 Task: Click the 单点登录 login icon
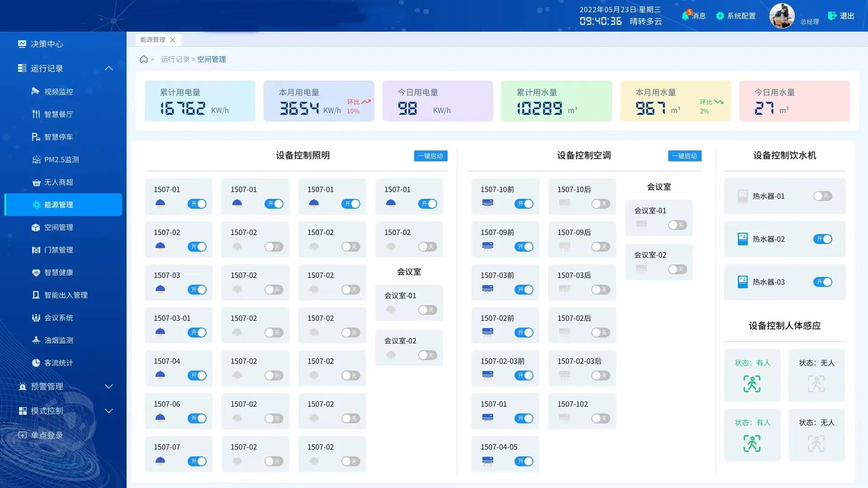(22, 435)
